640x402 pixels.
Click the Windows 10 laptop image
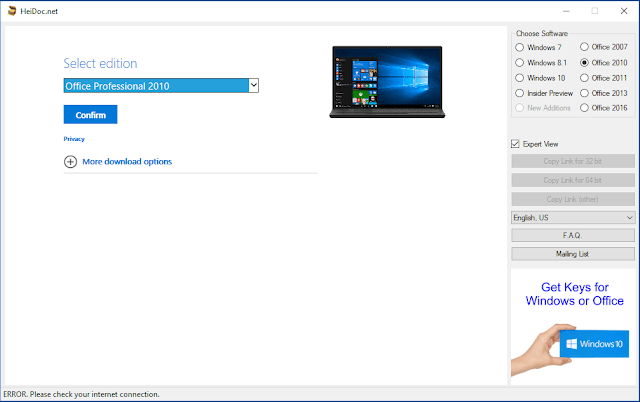(387, 82)
